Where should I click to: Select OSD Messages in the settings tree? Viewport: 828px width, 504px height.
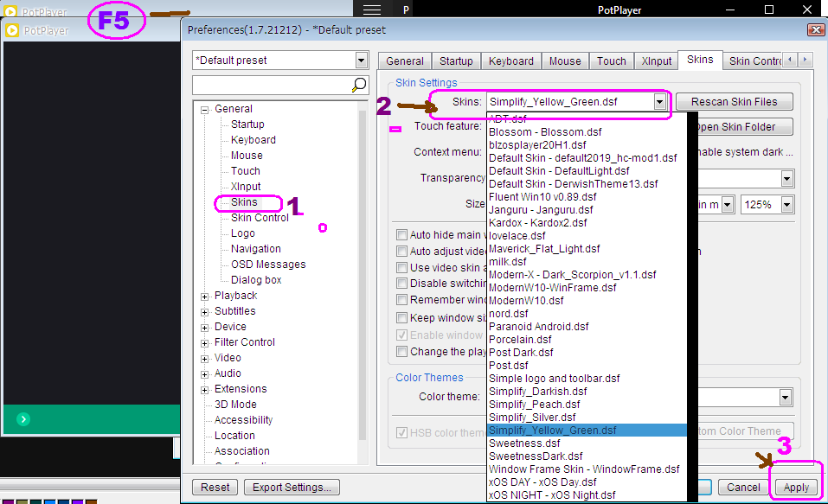click(x=268, y=265)
